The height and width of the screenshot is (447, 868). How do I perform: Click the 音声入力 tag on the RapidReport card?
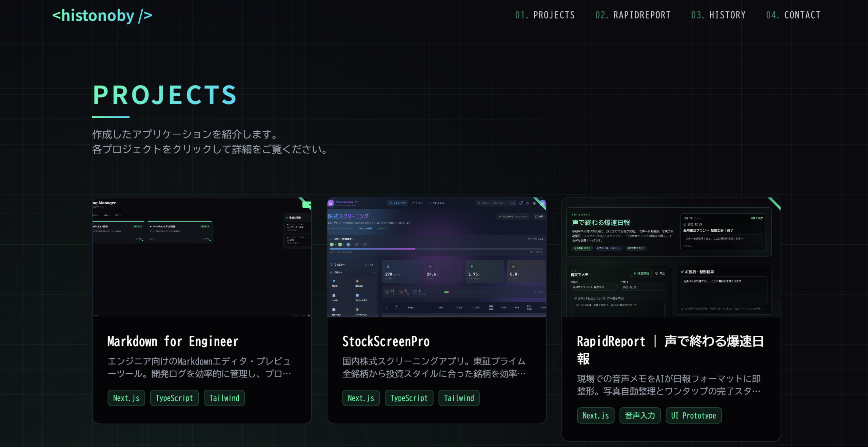[640, 415]
